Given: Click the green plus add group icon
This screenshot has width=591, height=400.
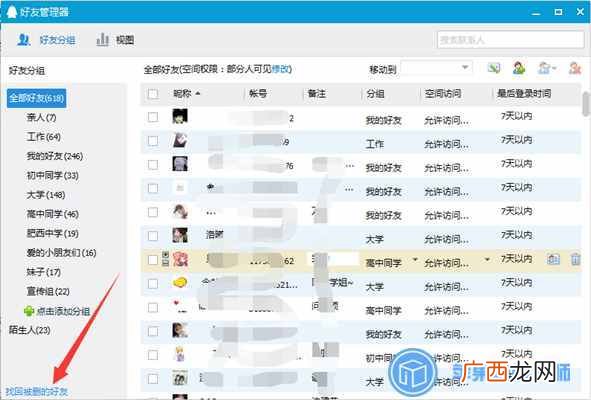Looking at the screenshot, I should tap(29, 311).
